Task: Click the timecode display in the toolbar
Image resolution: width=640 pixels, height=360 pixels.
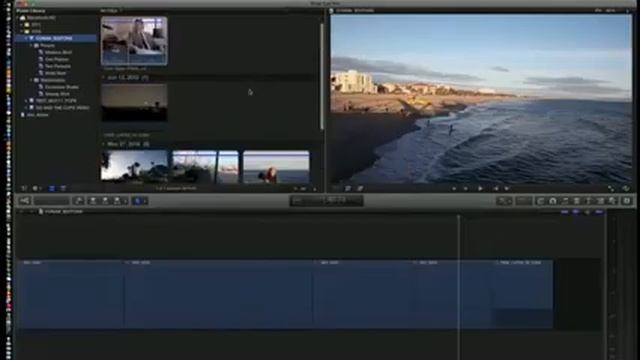Action: tap(327, 200)
